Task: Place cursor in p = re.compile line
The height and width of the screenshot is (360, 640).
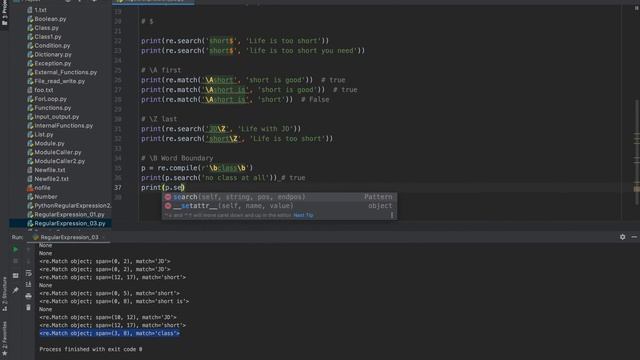Action: (197, 168)
